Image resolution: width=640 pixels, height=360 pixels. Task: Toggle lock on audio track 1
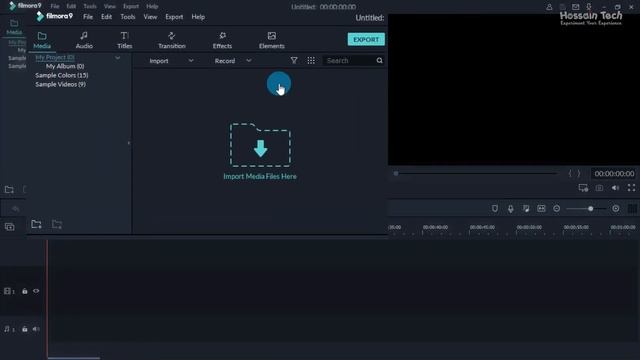(x=24, y=329)
